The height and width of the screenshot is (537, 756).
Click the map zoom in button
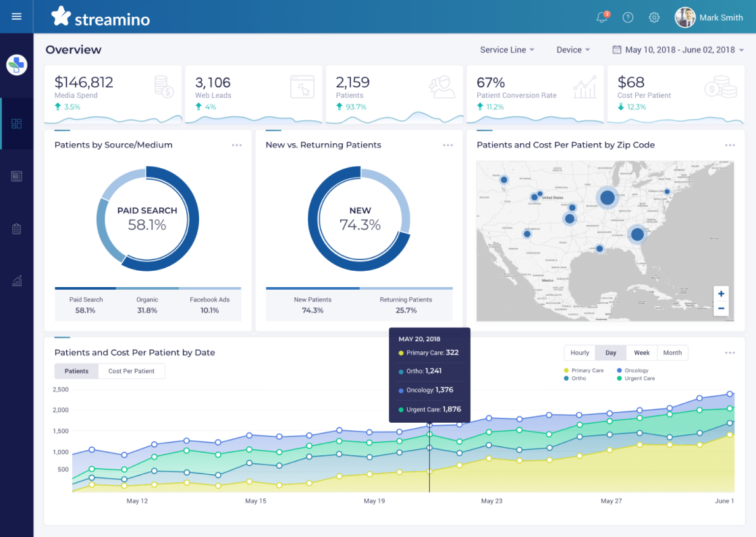click(x=721, y=294)
